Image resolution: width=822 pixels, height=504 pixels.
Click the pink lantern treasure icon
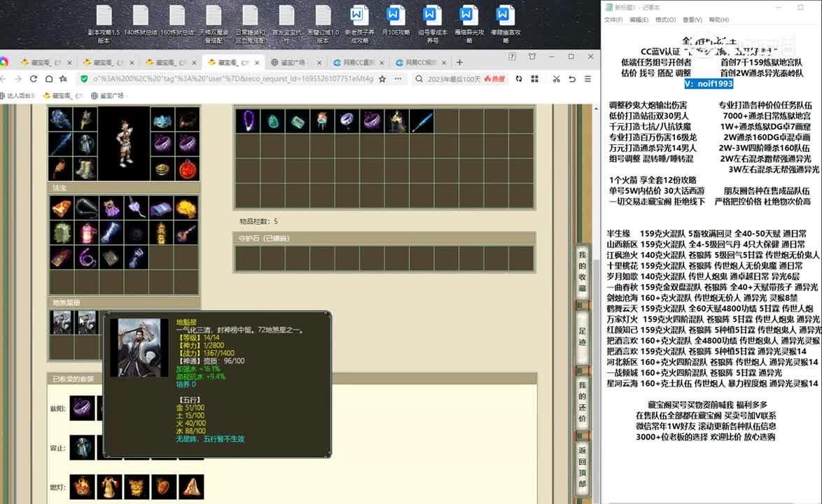(x=87, y=232)
